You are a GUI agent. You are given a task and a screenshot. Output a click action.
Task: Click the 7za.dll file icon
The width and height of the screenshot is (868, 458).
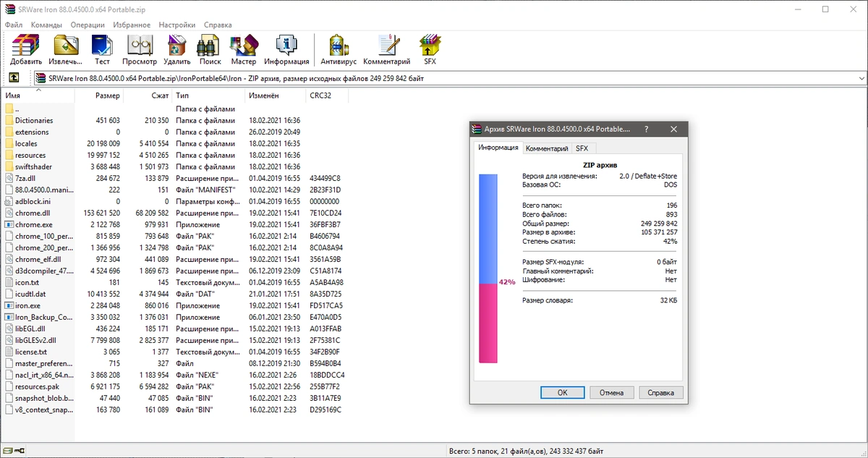(9, 179)
